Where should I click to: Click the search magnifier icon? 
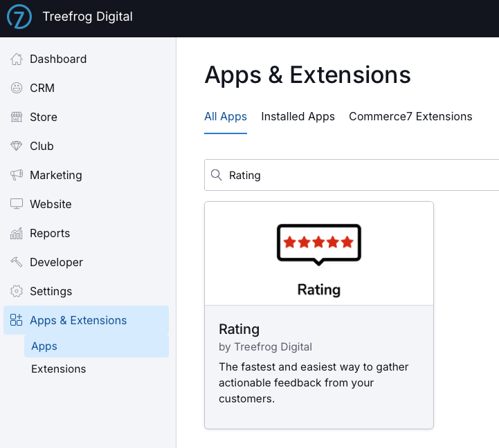coord(217,175)
